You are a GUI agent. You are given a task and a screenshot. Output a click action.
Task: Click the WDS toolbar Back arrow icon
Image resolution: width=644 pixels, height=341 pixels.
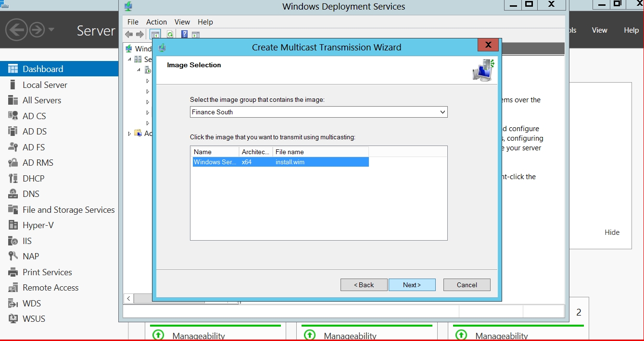tap(129, 34)
